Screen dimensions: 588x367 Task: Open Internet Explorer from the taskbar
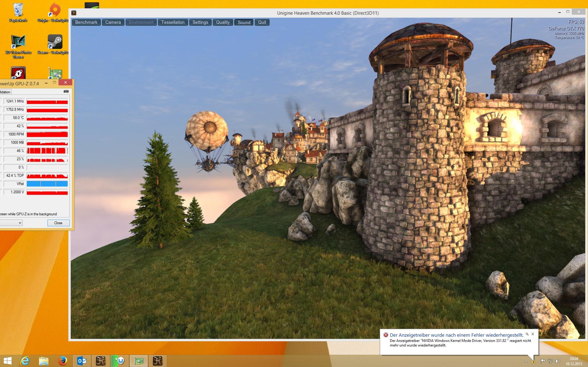[x=25, y=361]
